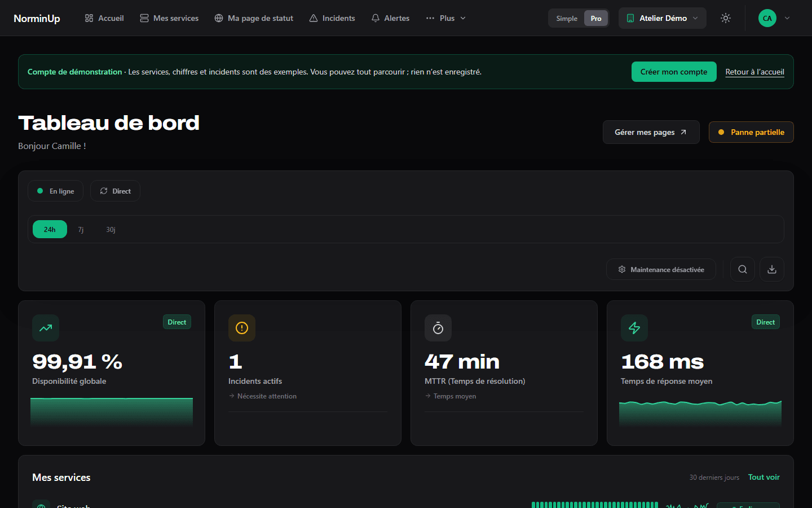Click the 30 derniers jours label

coord(714,478)
